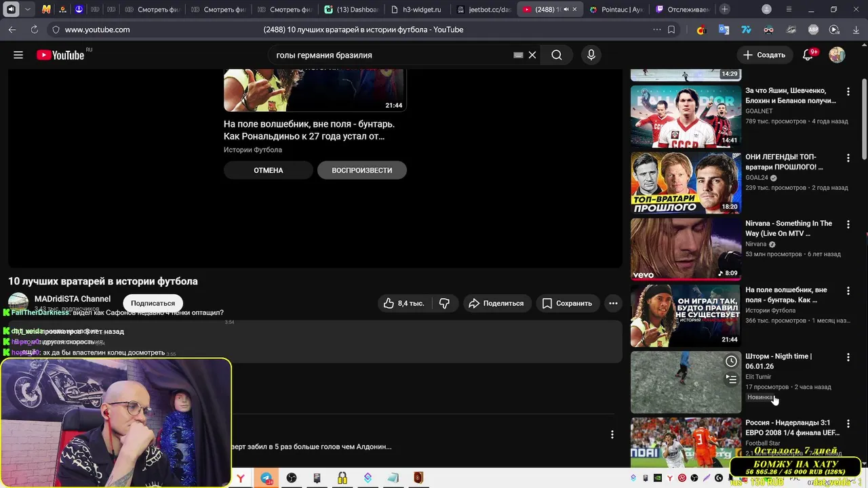Click the www.youtube.com address bar
The height and width of the screenshot is (488, 868).
[x=97, y=30]
